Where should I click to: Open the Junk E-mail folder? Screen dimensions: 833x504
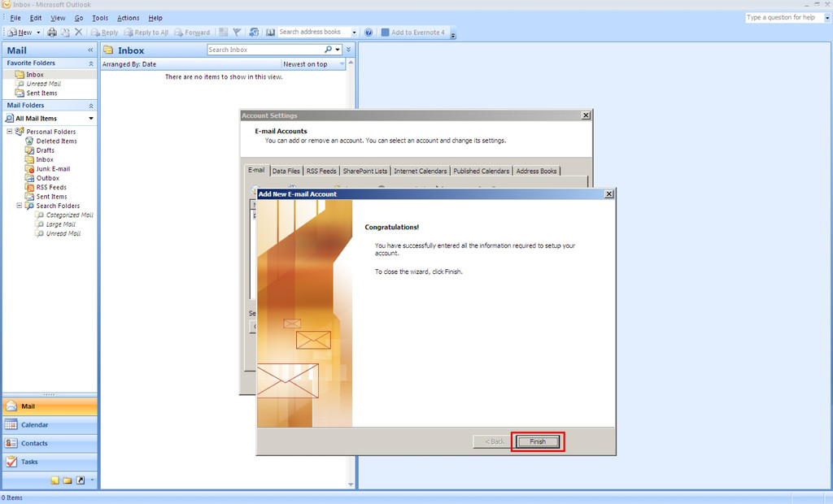click(x=53, y=169)
